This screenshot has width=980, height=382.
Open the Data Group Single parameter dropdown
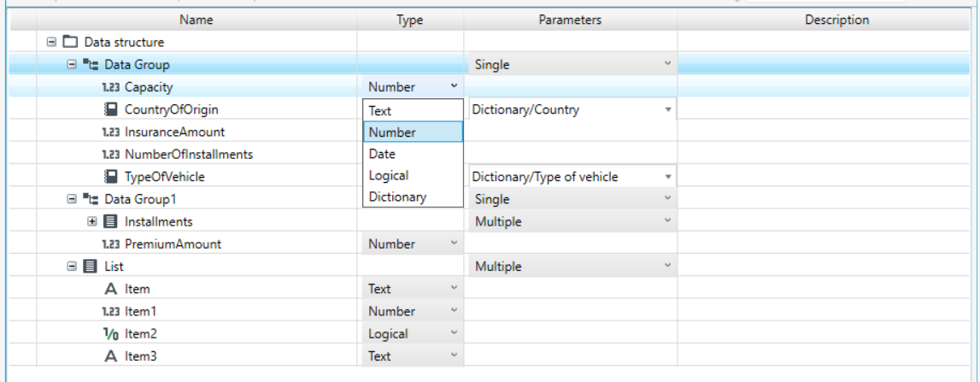[x=572, y=64]
